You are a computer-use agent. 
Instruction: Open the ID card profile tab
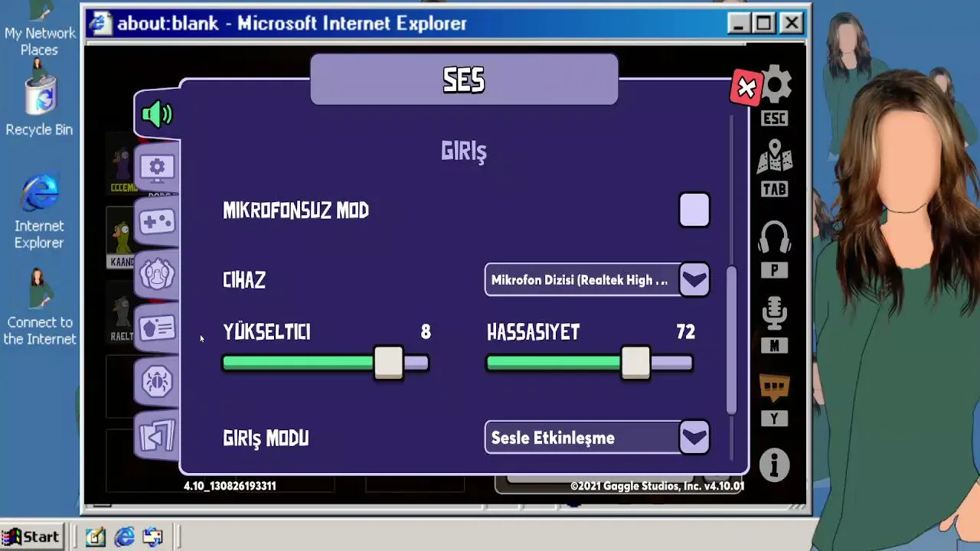[x=157, y=328]
